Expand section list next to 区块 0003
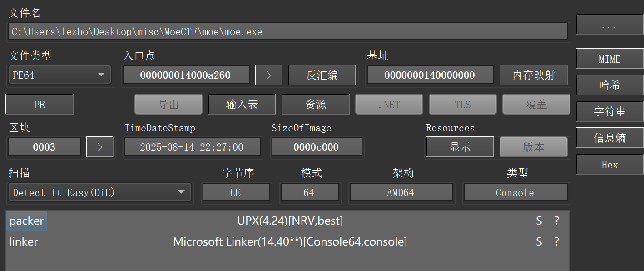644x271 pixels. 99,146
